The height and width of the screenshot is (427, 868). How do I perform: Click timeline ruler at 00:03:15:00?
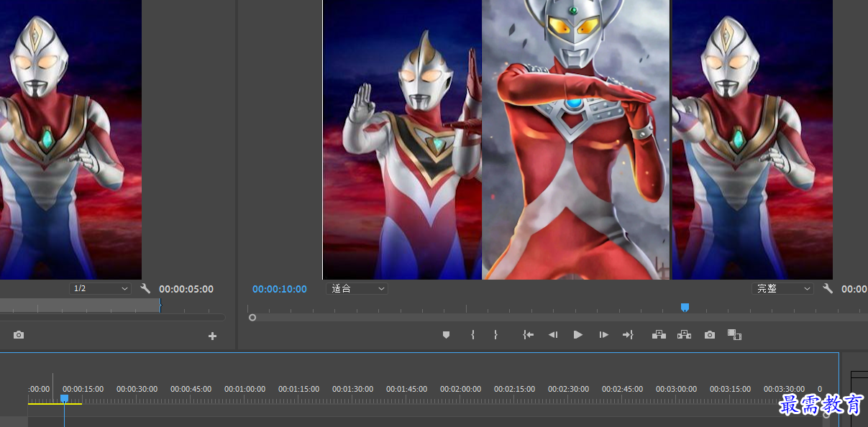click(730, 389)
